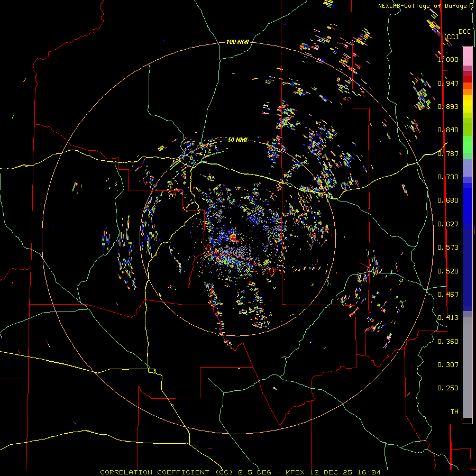Click the 0.840 legend value
This screenshot has width=476, height=476.
(448, 130)
